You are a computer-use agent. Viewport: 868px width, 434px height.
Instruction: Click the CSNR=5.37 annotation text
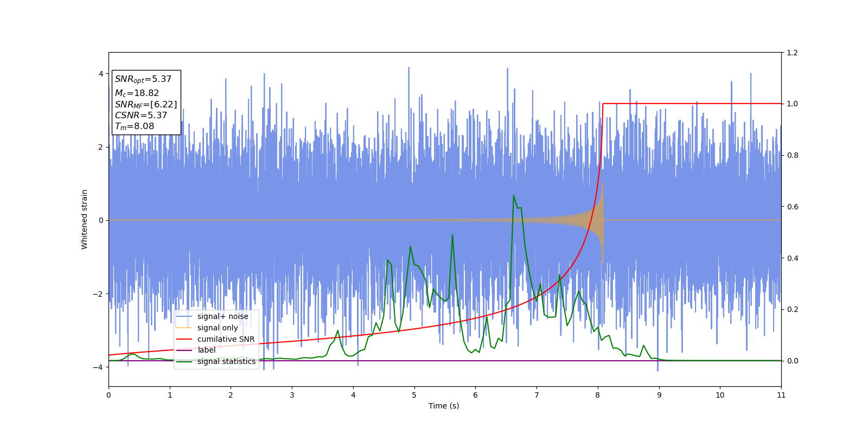141,116
